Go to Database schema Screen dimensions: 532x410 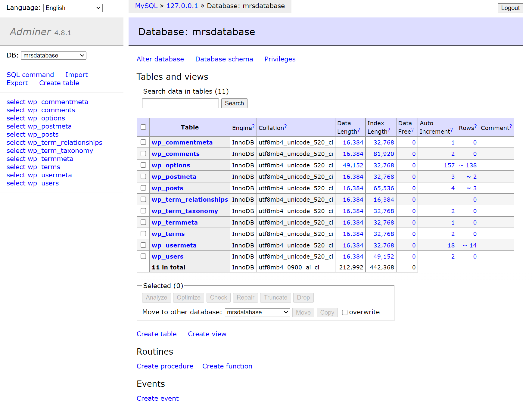[224, 59]
